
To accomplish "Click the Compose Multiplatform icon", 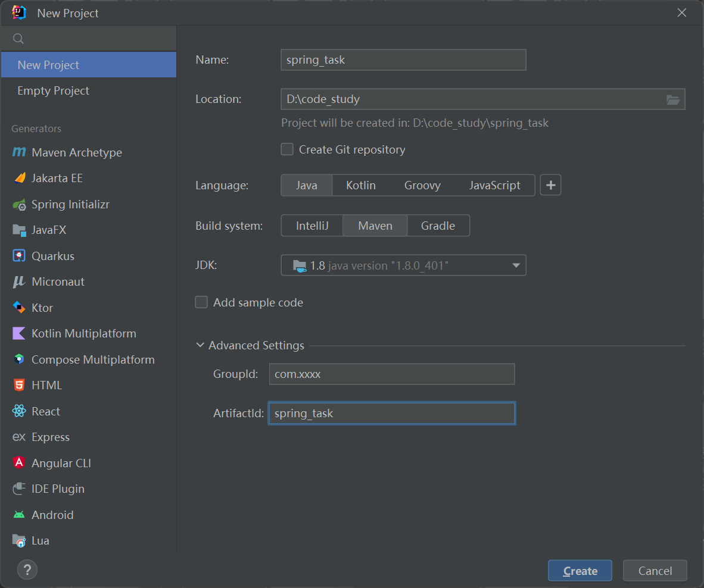I will (x=19, y=359).
